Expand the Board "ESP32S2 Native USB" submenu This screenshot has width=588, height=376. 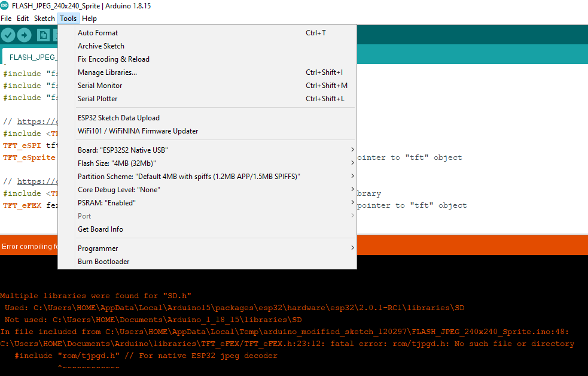207,150
